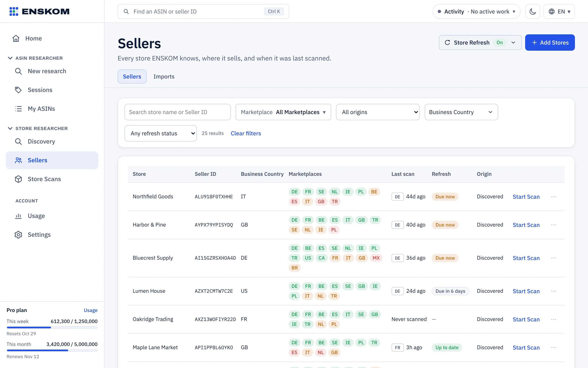588x368 pixels.
Task: Click the MX marketplace tag for Bluecrest Supply
Action: point(376,258)
